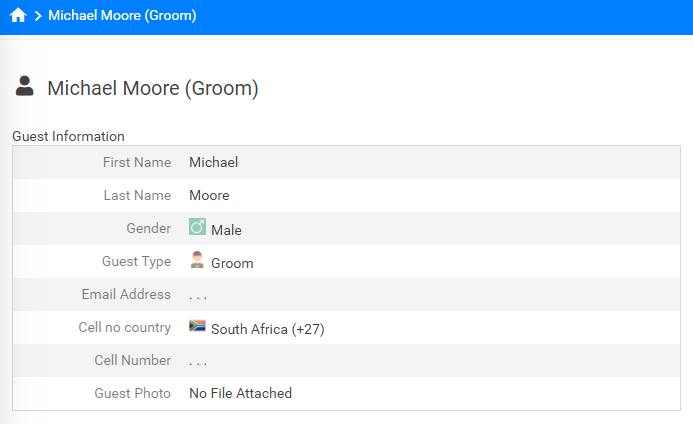Select the First Name value Michael
The height and width of the screenshot is (424, 693).
pyautogui.click(x=213, y=162)
